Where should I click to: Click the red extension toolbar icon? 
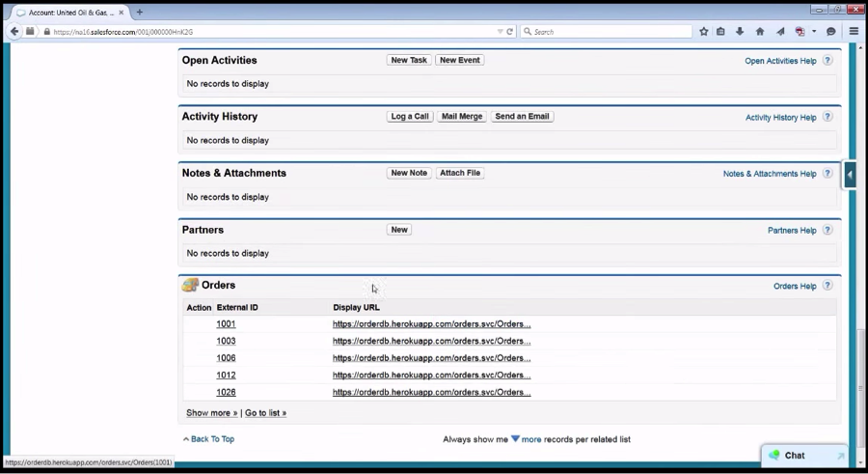tap(800, 32)
